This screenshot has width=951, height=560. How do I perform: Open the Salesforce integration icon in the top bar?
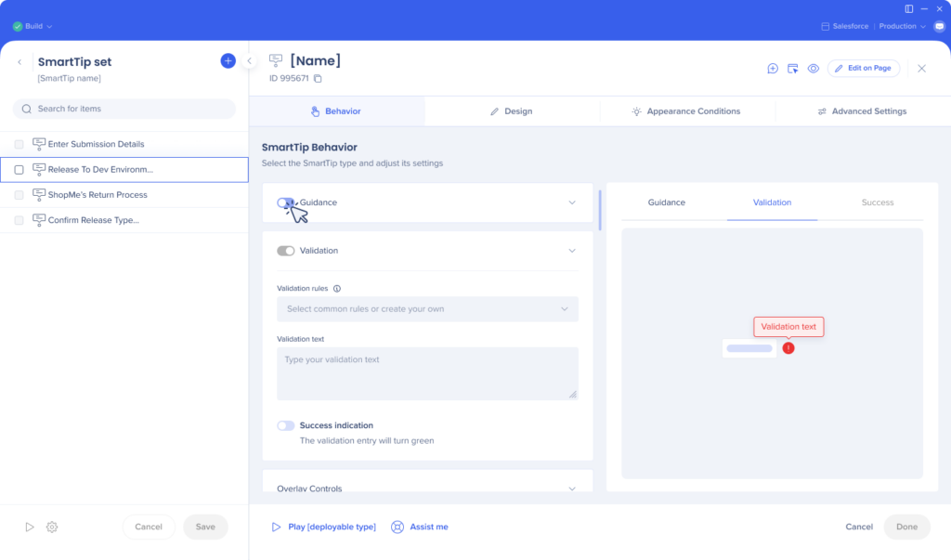[x=824, y=26]
